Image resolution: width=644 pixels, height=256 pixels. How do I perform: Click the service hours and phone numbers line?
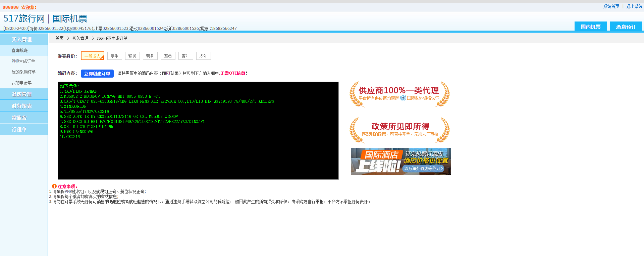pyautogui.click(x=120, y=28)
